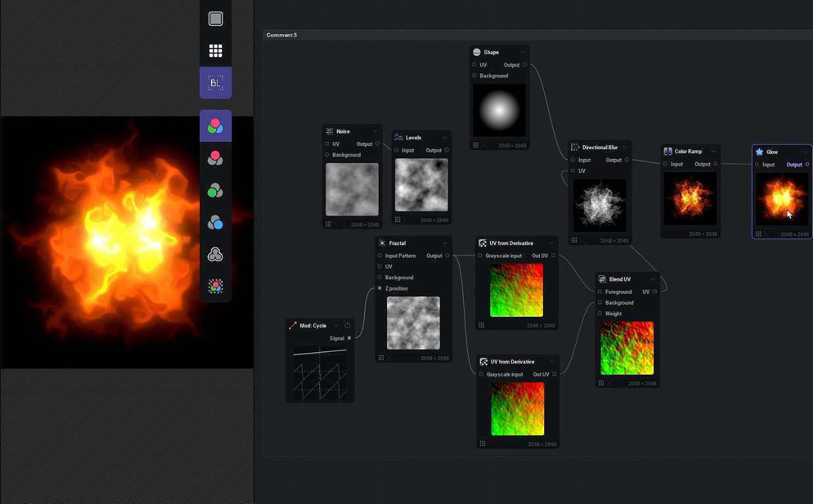Click the Glow node's star icon
Screen dimensions: 813x504
[760, 152]
